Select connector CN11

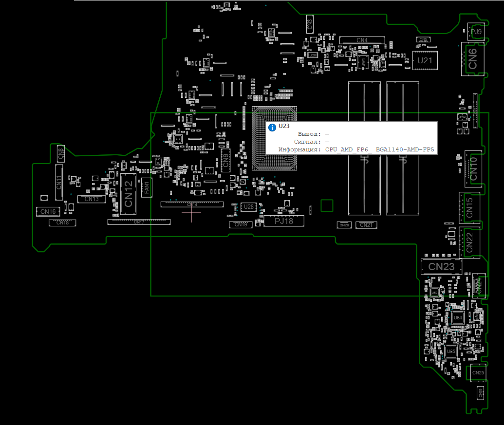tap(59, 182)
